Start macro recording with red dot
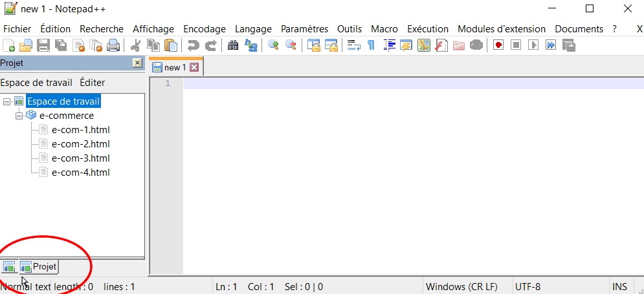 click(x=498, y=45)
